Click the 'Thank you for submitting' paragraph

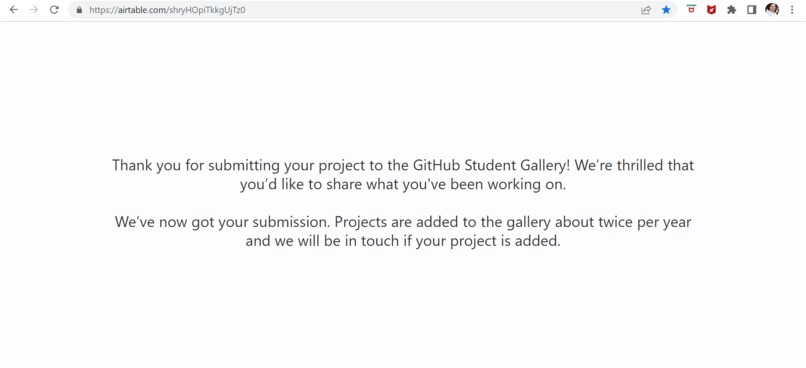[403, 175]
